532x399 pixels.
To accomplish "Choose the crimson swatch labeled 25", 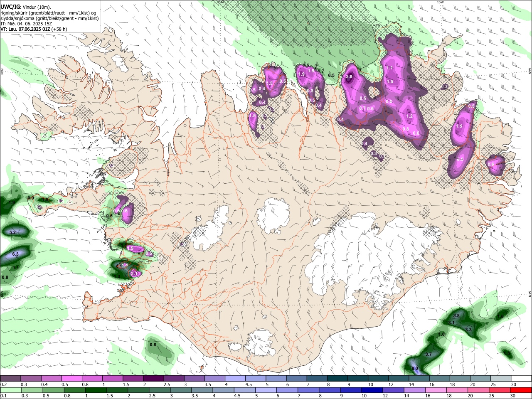I will click(499, 390).
